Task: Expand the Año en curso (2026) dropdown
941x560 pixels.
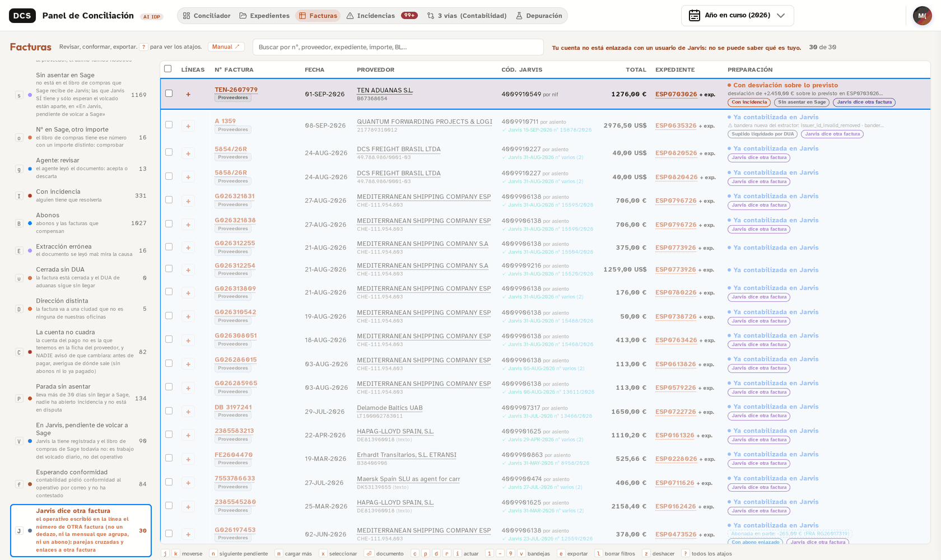Action: 737,16
